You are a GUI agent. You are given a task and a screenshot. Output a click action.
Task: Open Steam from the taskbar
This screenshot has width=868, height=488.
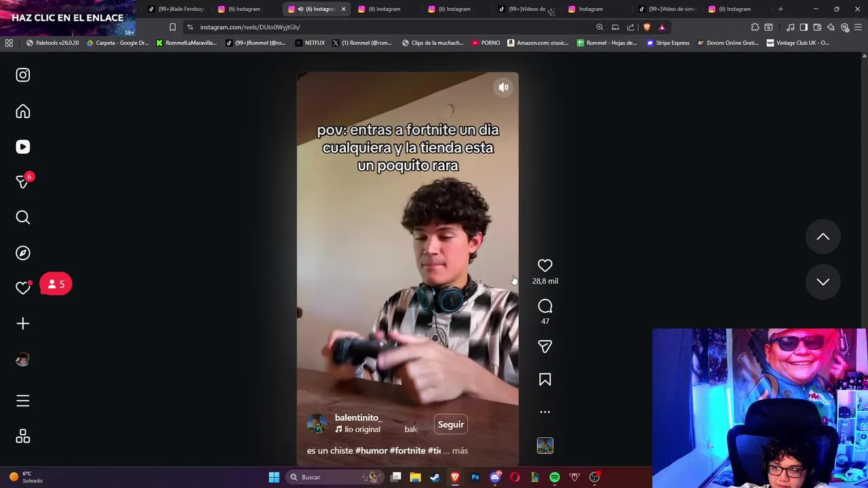click(435, 477)
